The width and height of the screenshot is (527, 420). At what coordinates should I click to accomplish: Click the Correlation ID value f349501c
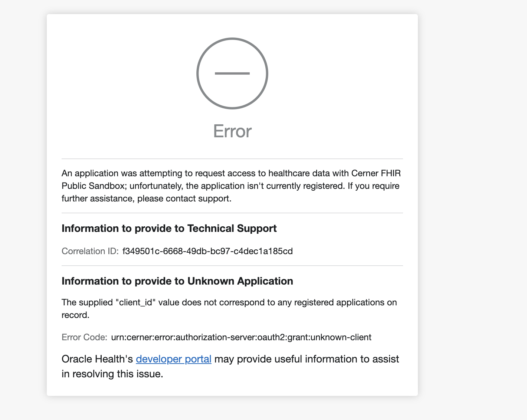[x=207, y=251]
